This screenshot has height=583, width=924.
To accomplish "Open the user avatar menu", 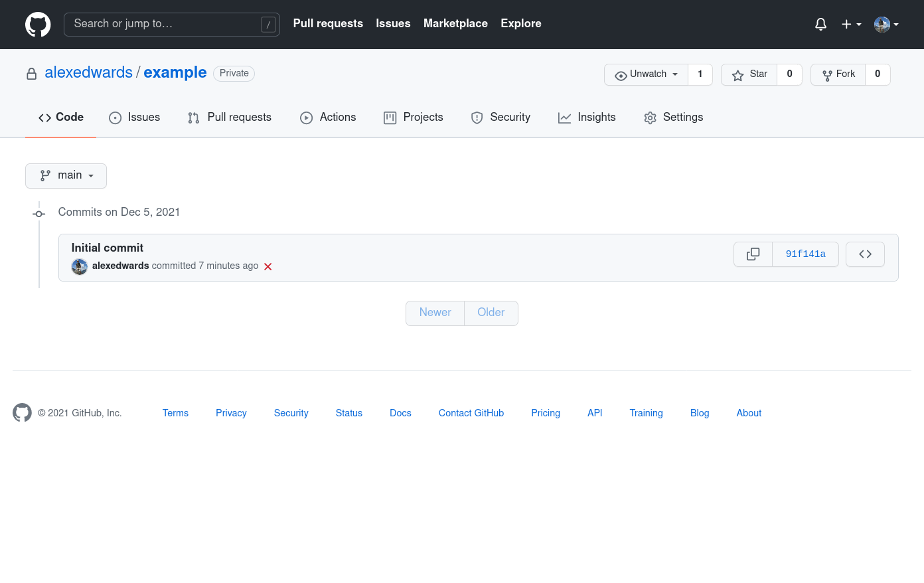I will 886,25.
